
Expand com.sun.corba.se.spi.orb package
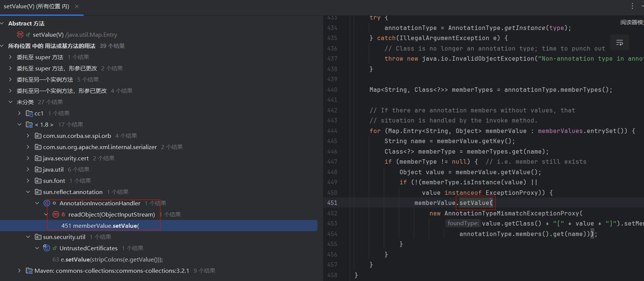(28, 136)
